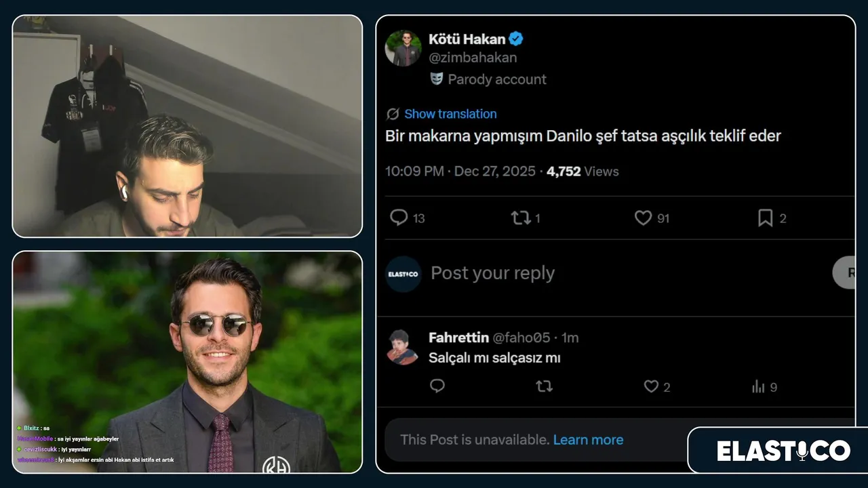
Task: Like the main post with heart icon
Action: click(x=643, y=218)
